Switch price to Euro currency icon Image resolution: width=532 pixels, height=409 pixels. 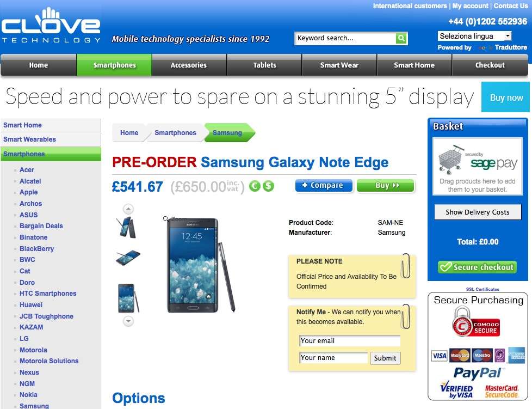255,186
